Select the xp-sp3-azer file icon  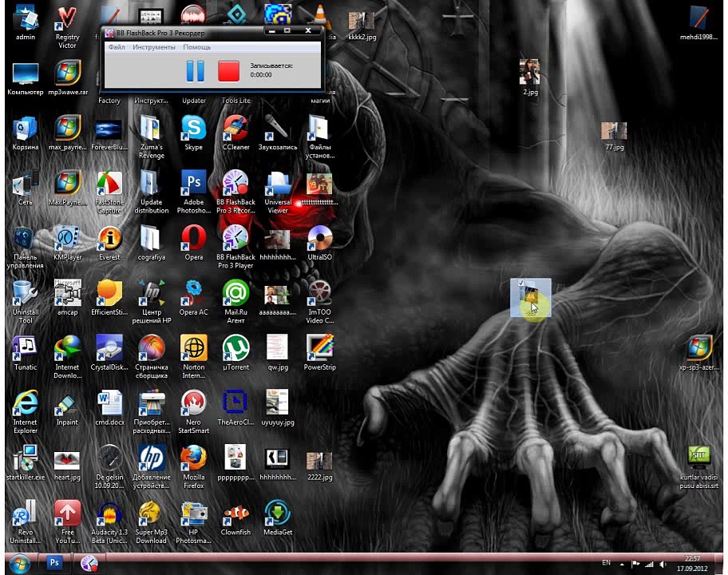point(698,352)
